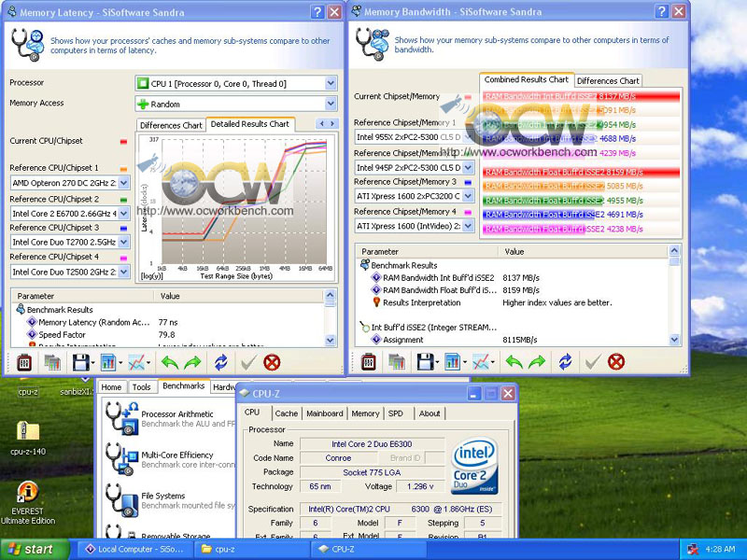Click the floppy disk save icon in Memory Bandwidth
Screen dimensions: 747x560
click(425, 362)
